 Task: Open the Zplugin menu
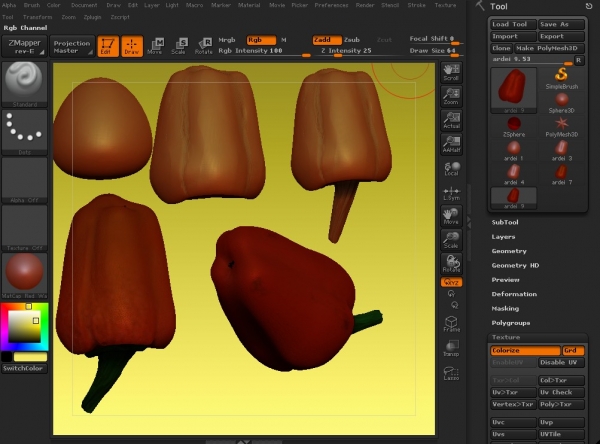click(x=92, y=17)
